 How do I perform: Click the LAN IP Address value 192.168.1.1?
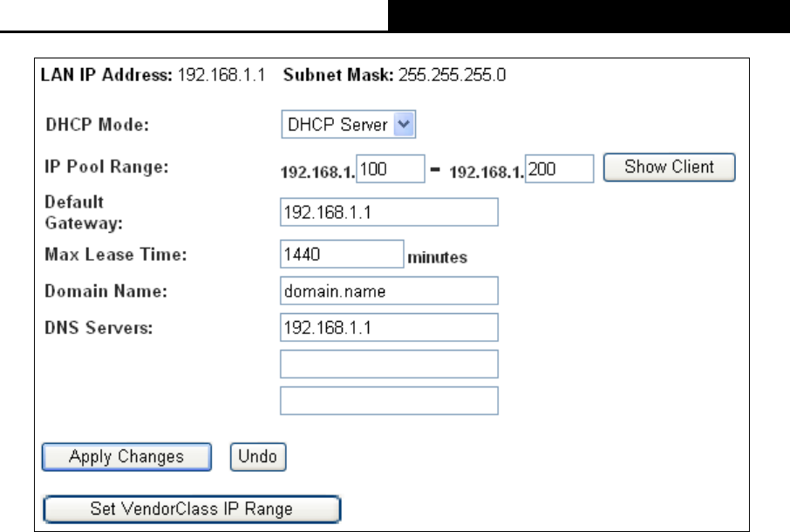pos(221,75)
